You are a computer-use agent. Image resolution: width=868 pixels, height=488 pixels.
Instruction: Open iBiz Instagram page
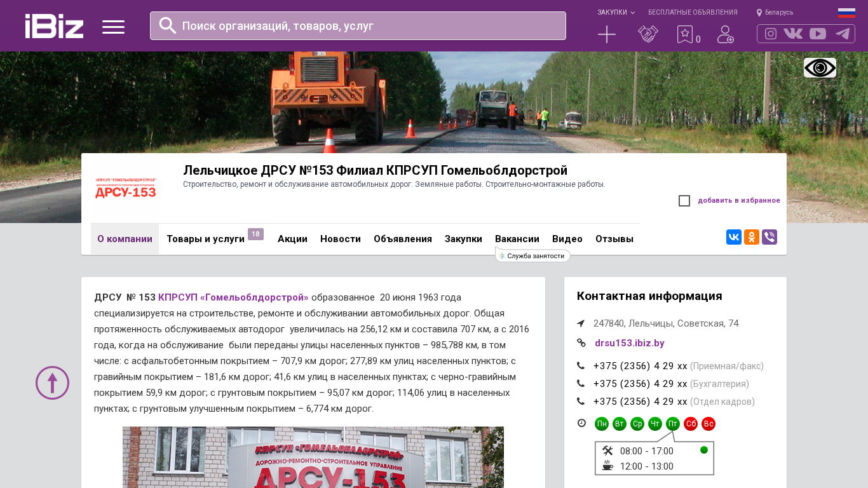click(771, 34)
